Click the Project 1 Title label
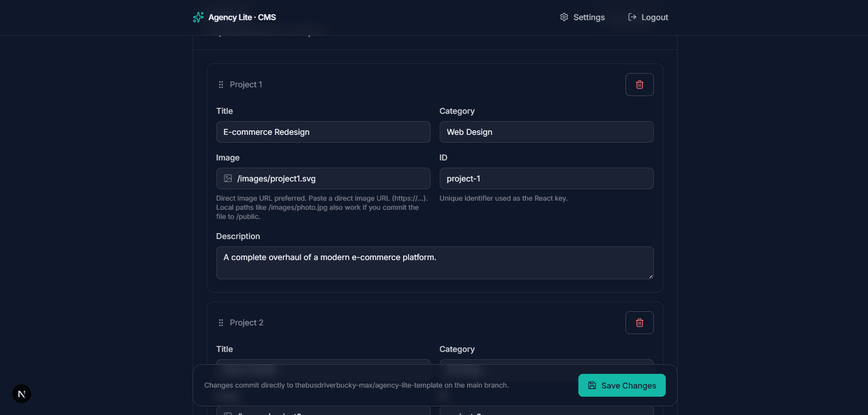868x415 pixels. [225, 111]
